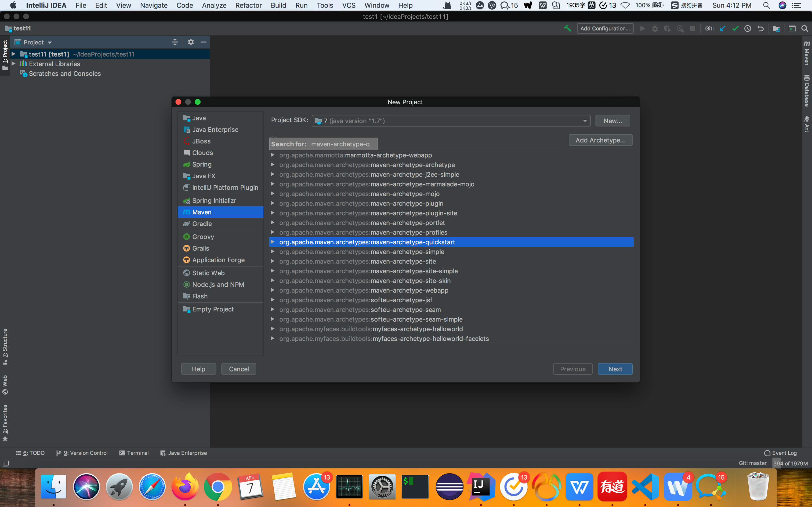
Task: Select maven-archetype-webapp in the list
Action: click(x=409, y=290)
